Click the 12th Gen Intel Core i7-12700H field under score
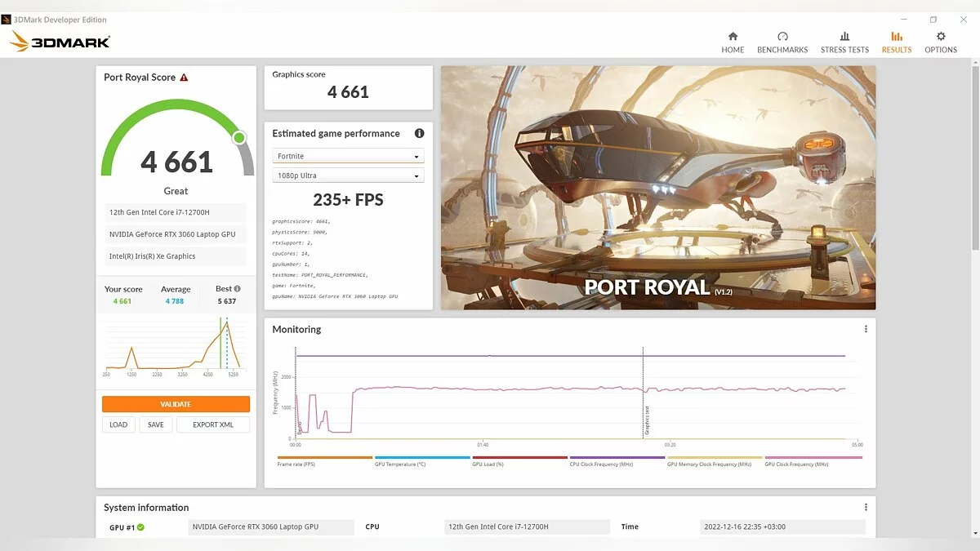The height and width of the screenshot is (551, 980). pos(176,212)
